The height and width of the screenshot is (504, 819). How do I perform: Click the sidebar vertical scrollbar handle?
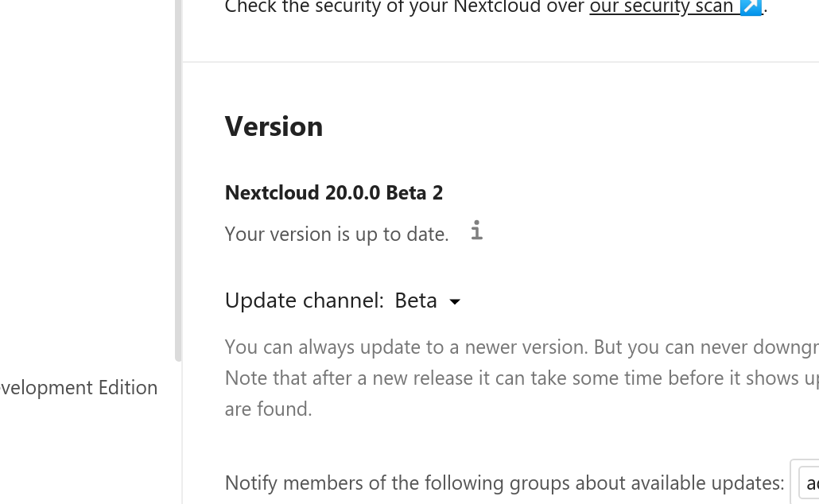point(178,180)
